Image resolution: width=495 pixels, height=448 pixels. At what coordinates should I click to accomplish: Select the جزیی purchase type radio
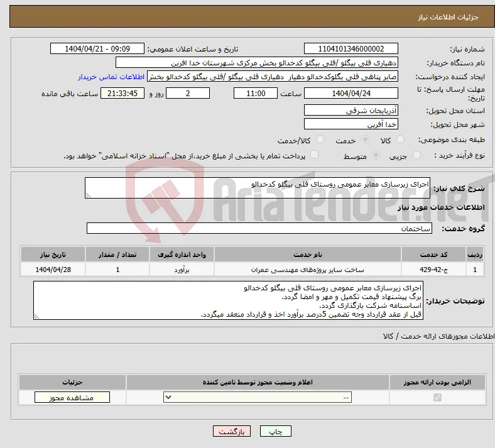click(x=416, y=155)
